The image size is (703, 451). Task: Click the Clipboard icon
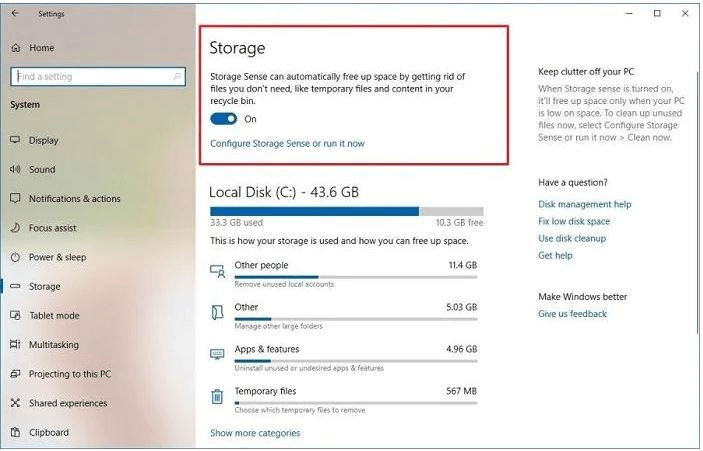point(15,432)
